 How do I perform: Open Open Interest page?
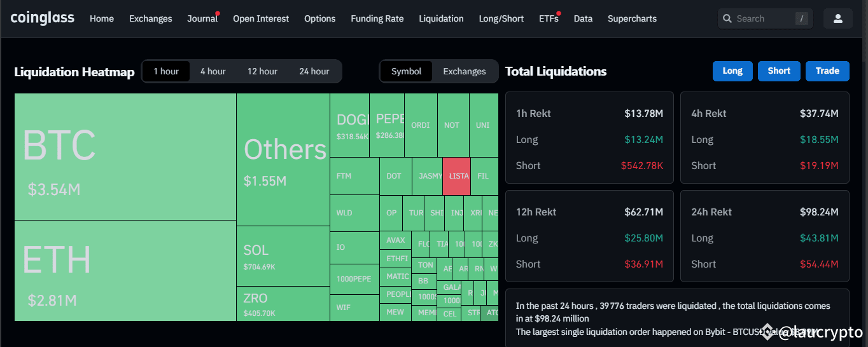261,18
